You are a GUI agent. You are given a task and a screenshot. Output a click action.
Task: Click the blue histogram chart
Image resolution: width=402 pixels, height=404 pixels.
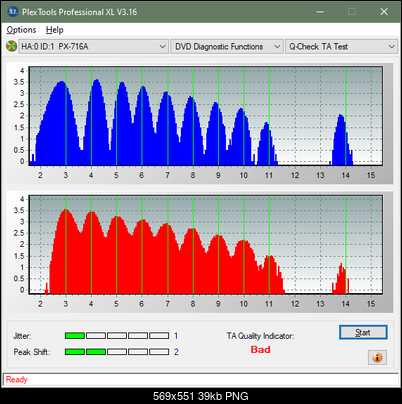click(x=206, y=116)
